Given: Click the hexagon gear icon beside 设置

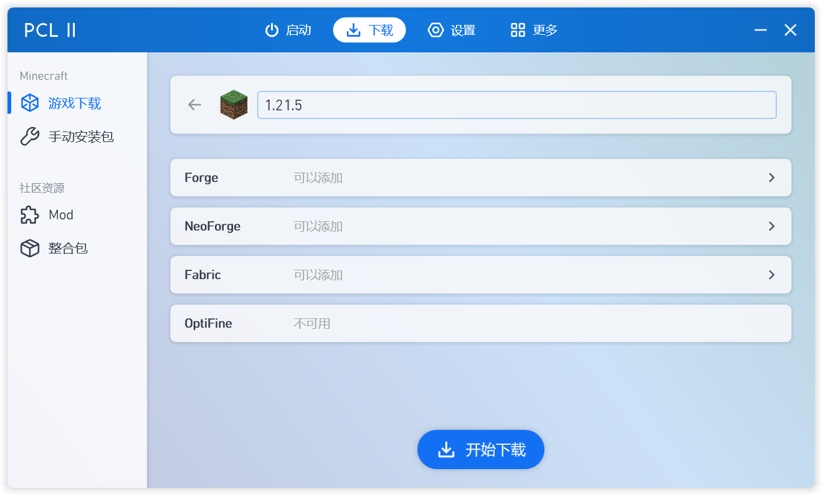Looking at the screenshot, I should tap(435, 30).
